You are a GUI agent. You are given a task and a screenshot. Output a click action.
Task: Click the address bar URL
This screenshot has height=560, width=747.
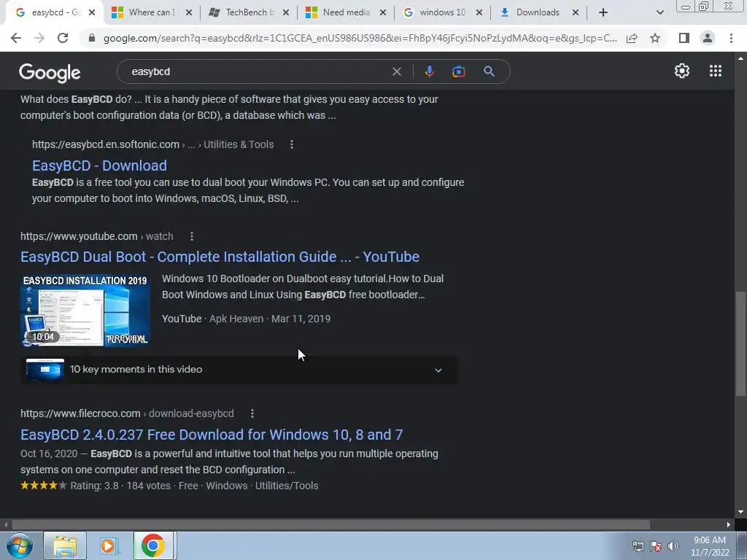click(x=360, y=38)
